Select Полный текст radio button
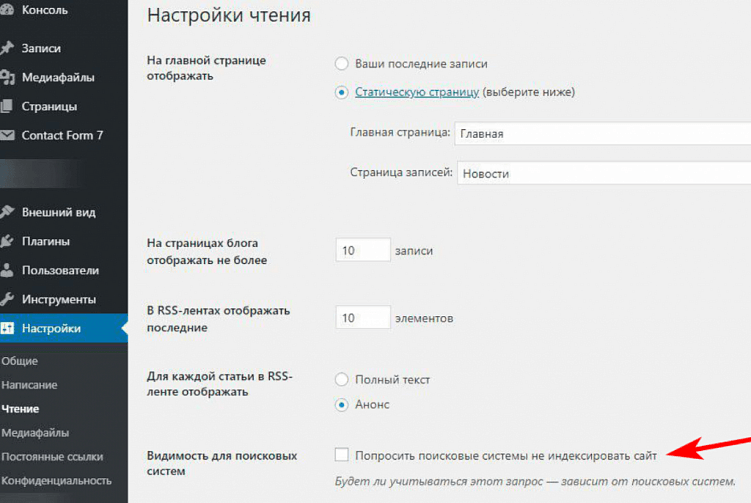The image size is (751, 503). pos(341,380)
